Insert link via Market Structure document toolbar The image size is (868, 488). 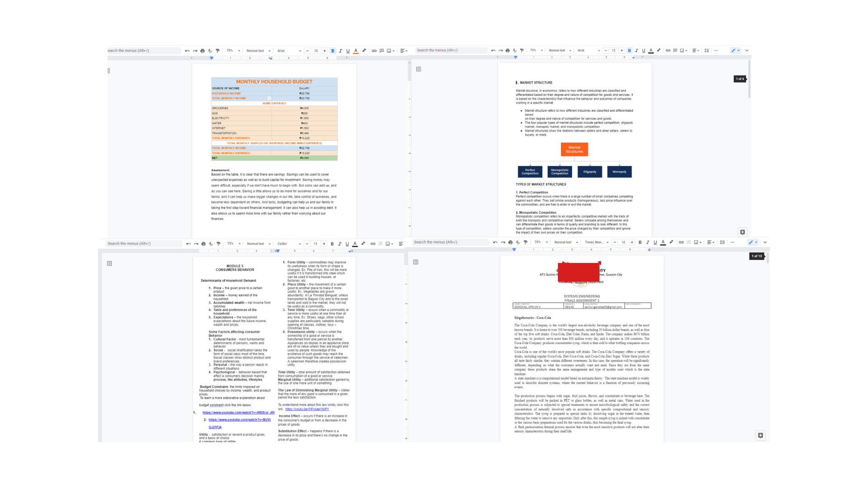(668, 51)
